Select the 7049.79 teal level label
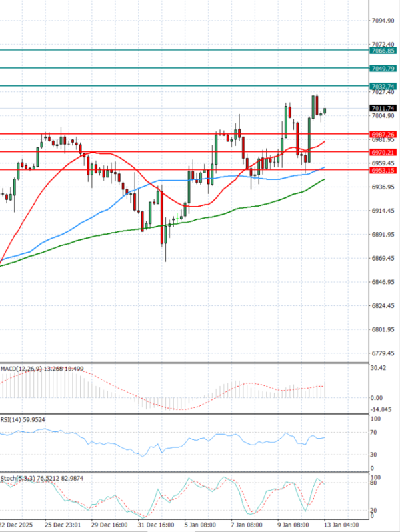This screenshot has height=532, width=400. (x=383, y=69)
